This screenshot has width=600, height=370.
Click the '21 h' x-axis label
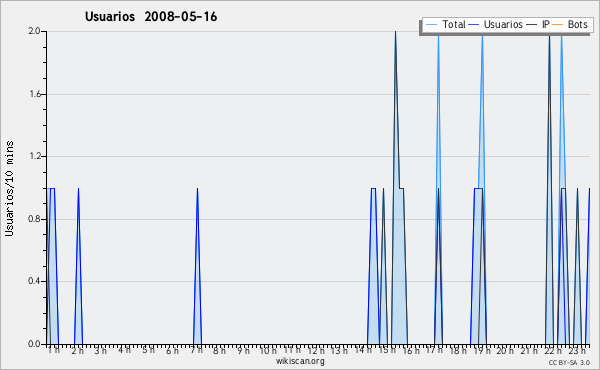pyautogui.click(x=529, y=350)
